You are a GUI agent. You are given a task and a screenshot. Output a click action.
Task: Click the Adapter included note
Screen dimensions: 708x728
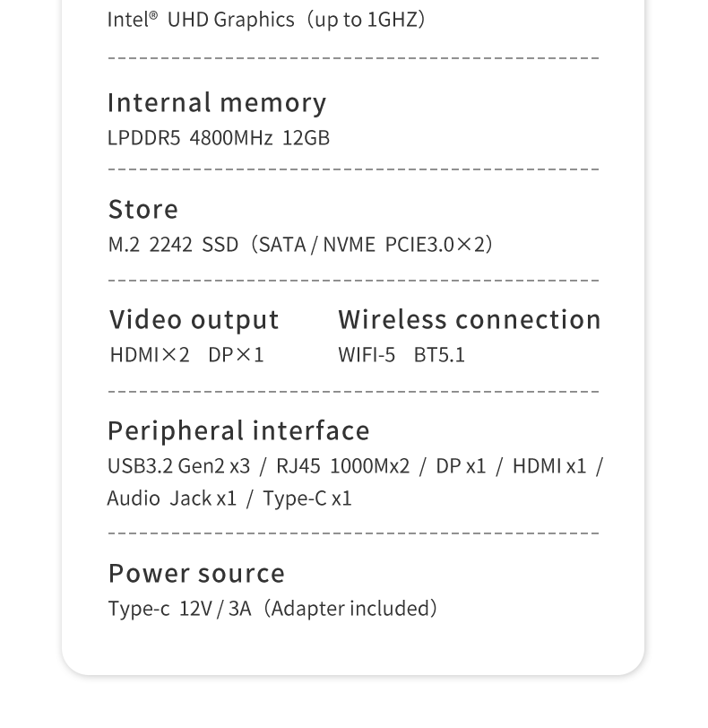(x=350, y=608)
